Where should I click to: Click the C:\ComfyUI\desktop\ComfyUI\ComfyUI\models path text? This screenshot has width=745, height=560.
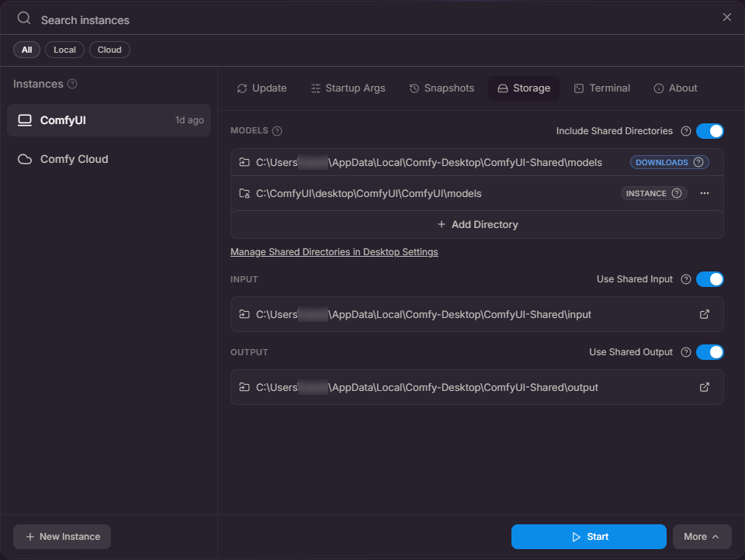point(369,194)
